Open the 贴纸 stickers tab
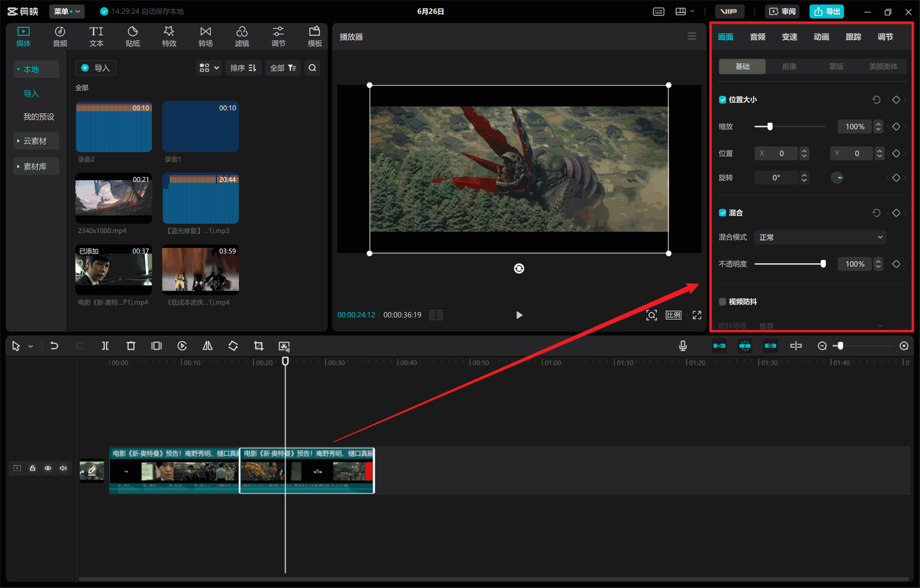 coord(133,36)
